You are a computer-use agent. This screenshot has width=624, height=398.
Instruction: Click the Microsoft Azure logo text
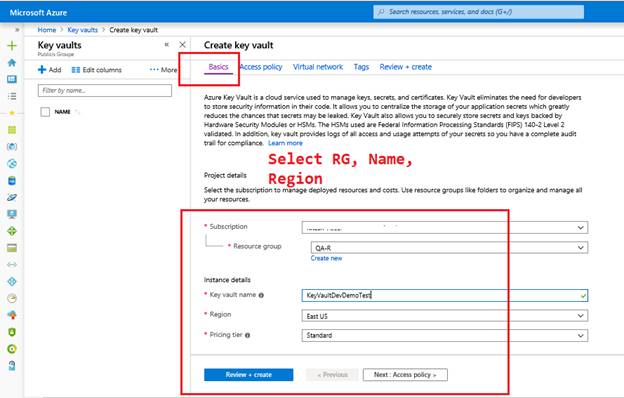(38, 13)
